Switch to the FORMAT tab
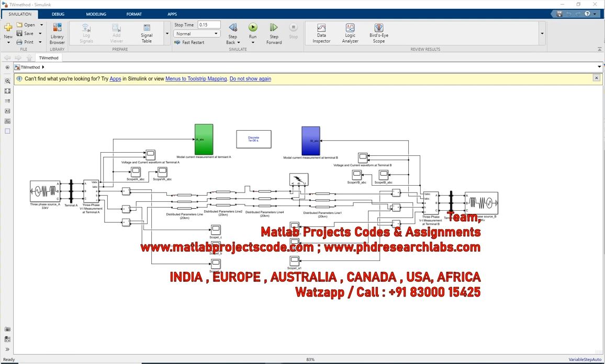This screenshot has height=364, width=605. tap(135, 14)
